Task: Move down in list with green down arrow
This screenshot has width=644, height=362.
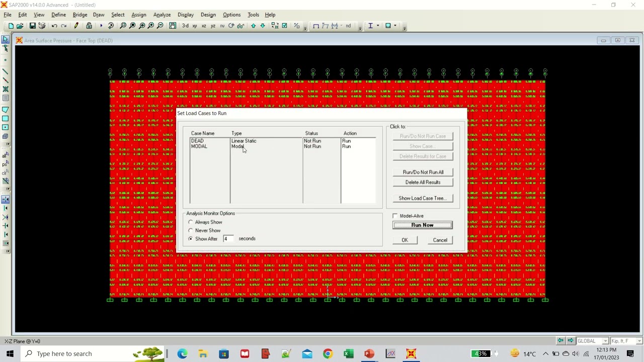Action: 263,26
